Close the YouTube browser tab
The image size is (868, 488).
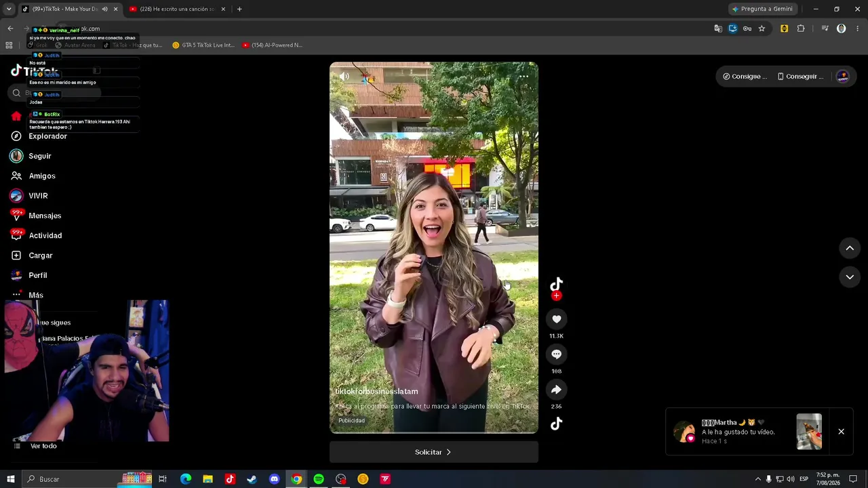pyautogui.click(x=222, y=9)
